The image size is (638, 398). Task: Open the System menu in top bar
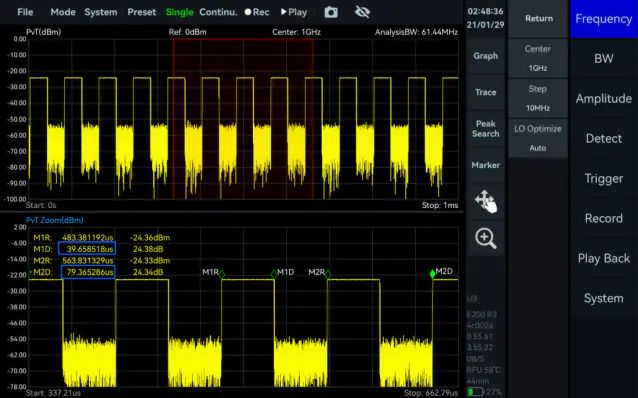[x=101, y=12]
